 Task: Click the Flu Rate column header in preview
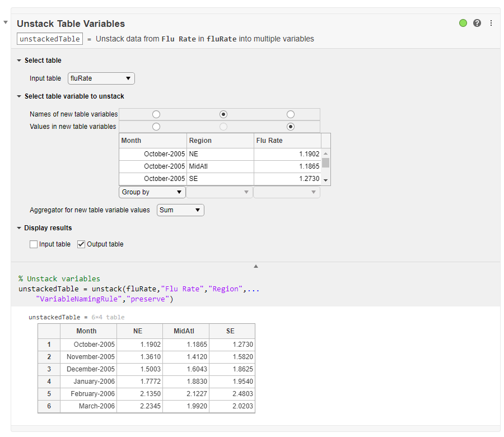click(x=286, y=141)
